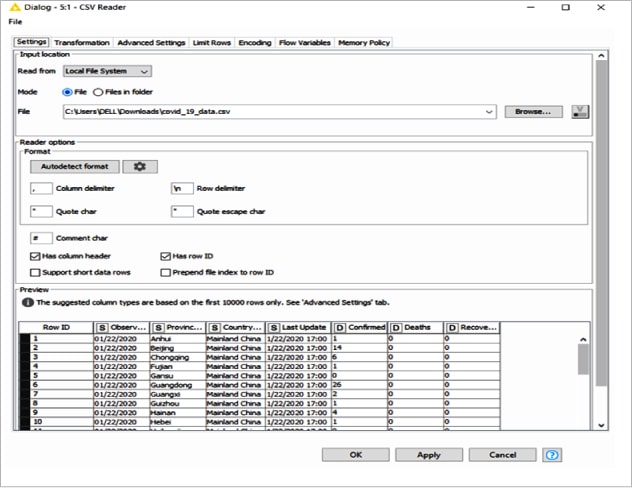Click the Column delimiter input field

tap(40, 188)
